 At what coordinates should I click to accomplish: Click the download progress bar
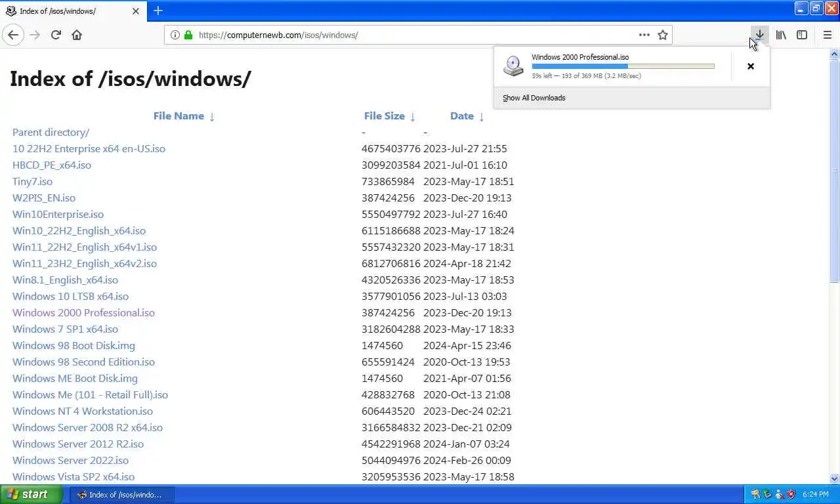coord(623,66)
